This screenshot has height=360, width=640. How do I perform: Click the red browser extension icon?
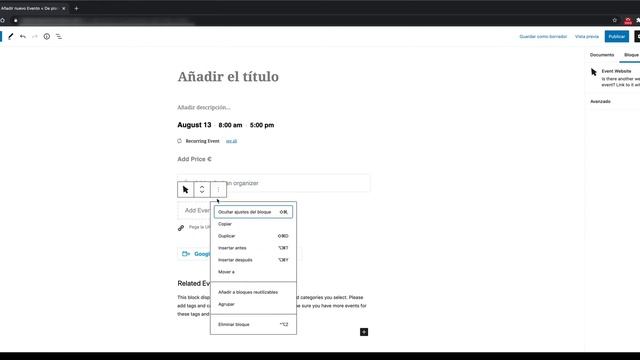(628, 20)
